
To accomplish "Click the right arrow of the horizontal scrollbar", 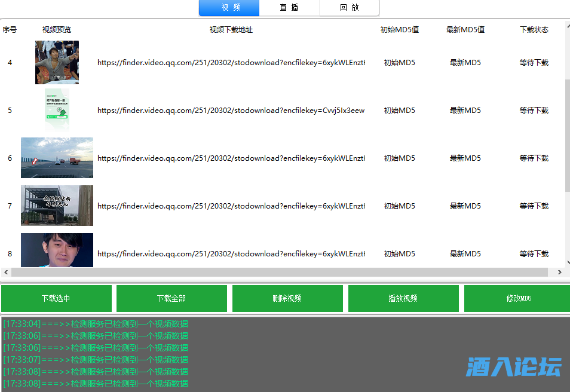I will (x=560, y=272).
